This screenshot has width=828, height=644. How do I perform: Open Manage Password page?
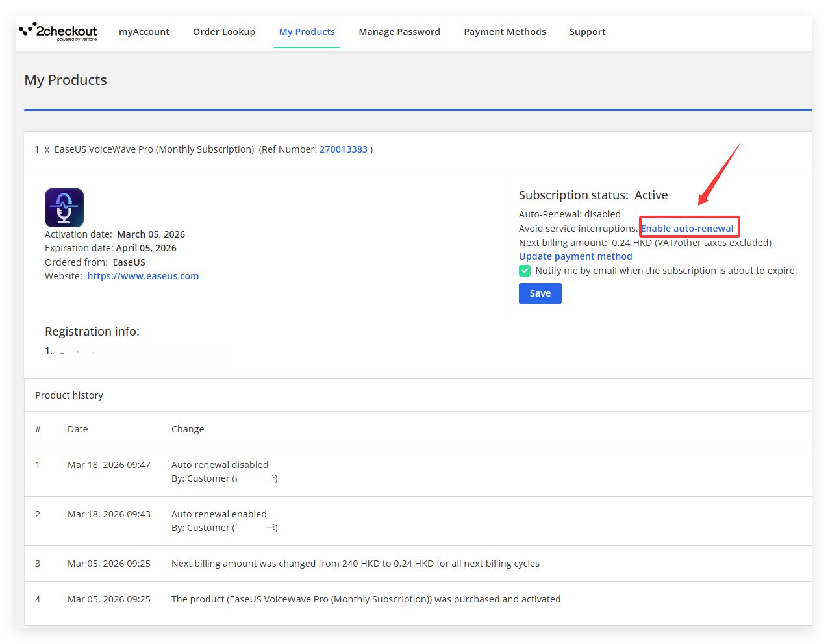coord(399,32)
